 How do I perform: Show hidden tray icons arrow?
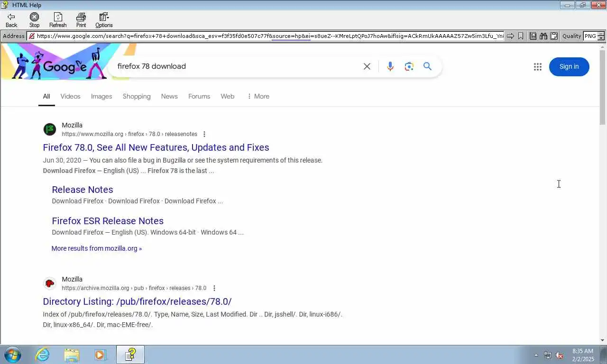pyautogui.click(x=536, y=355)
